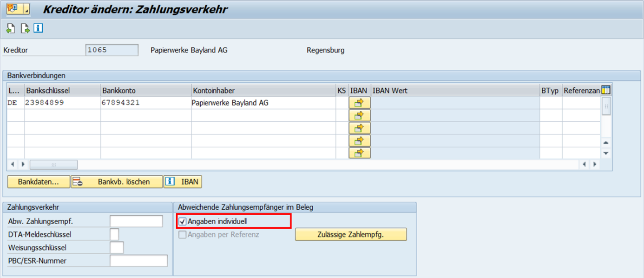Click the IBAN button below the table
The image size is (644, 278).
point(183,182)
